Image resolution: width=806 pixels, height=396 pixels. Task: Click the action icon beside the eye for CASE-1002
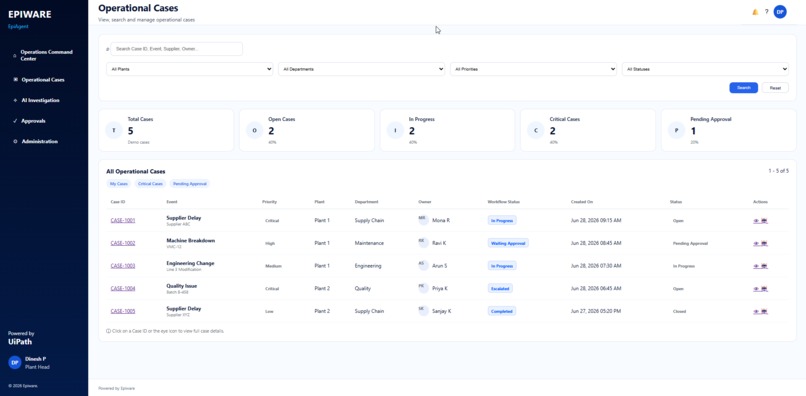pyautogui.click(x=764, y=243)
